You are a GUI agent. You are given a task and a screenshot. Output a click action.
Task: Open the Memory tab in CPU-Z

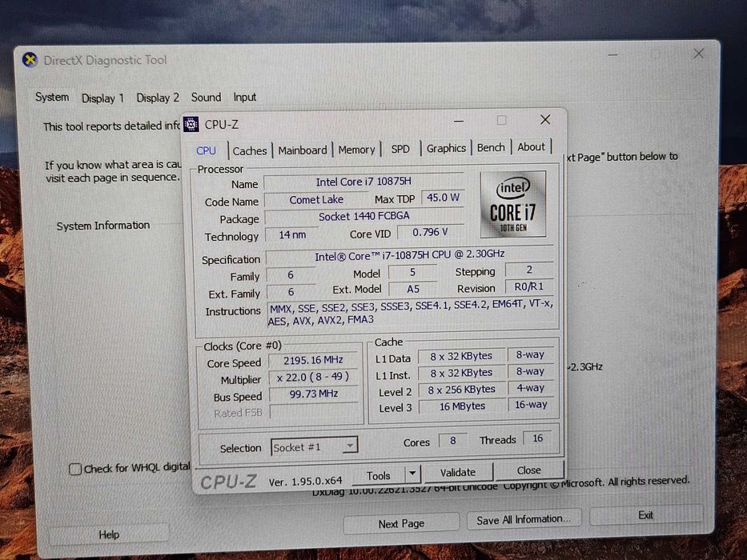coord(356,150)
